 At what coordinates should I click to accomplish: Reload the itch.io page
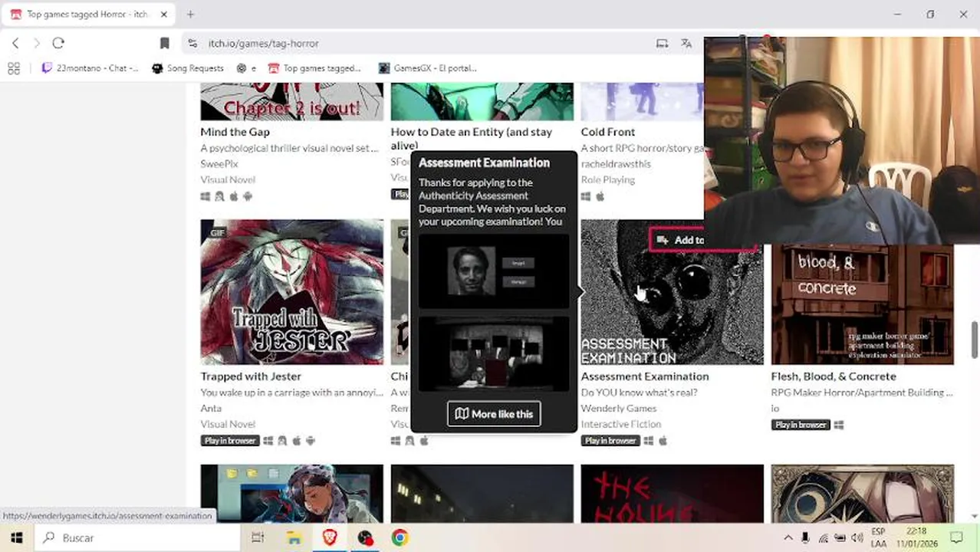click(x=58, y=44)
